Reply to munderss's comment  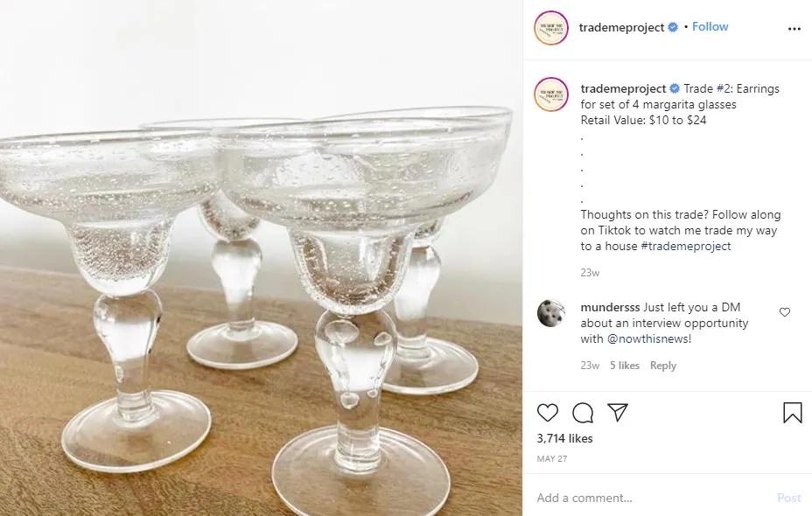pos(662,366)
